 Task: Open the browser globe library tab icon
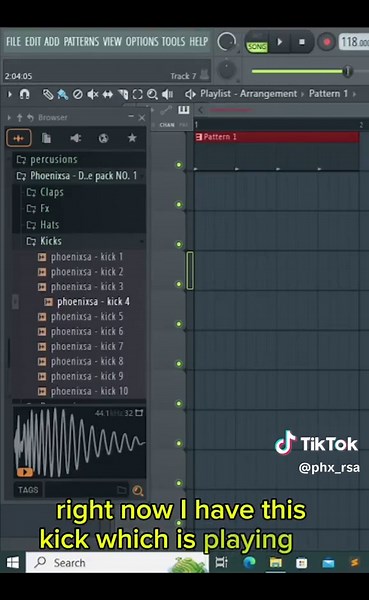coord(103,138)
